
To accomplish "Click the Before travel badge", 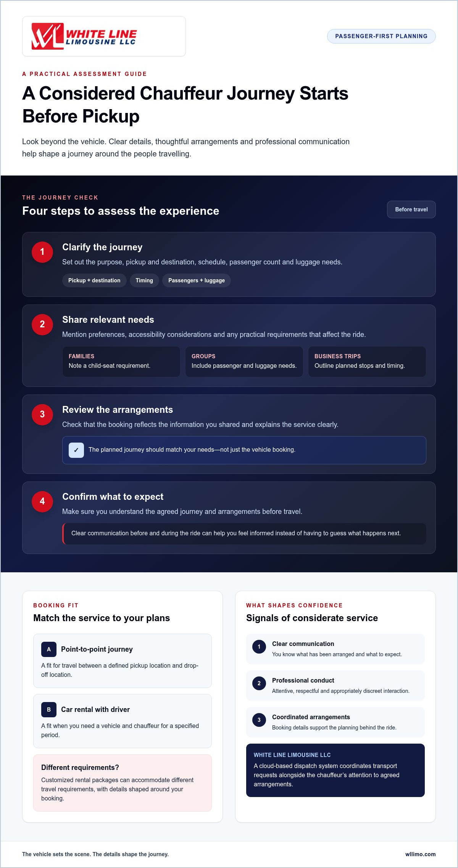I will coord(411,209).
